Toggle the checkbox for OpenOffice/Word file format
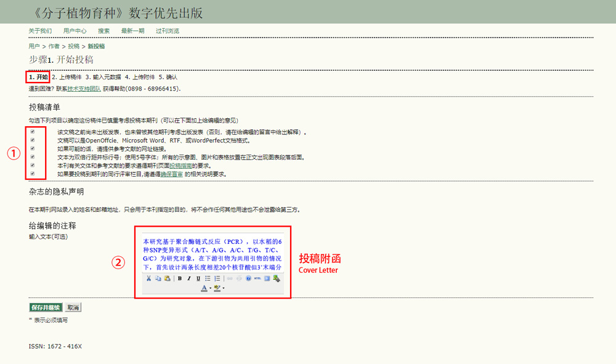The image size is (616, 364). pos(33,140)
